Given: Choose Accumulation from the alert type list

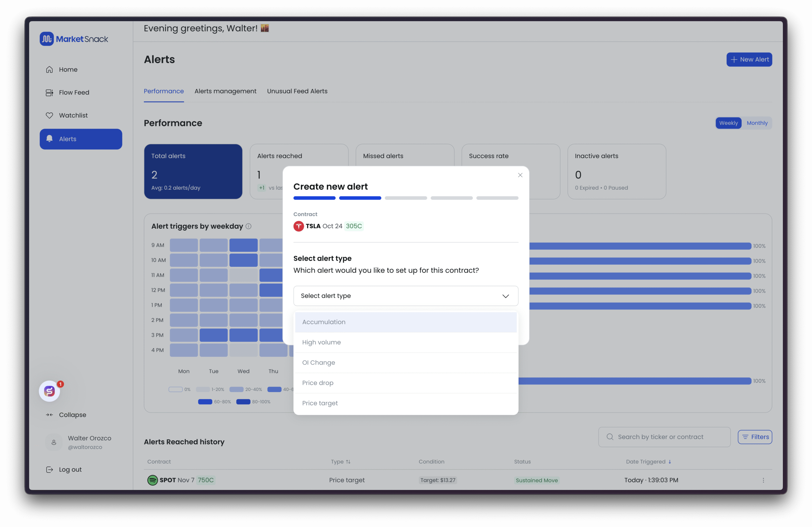Looking at the screenshot, I should (405, 322).
